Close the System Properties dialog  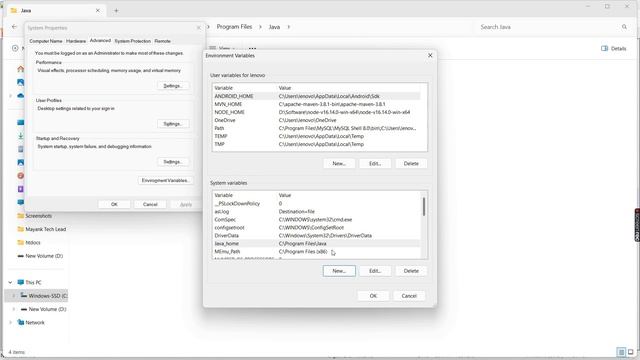(199, 28)
